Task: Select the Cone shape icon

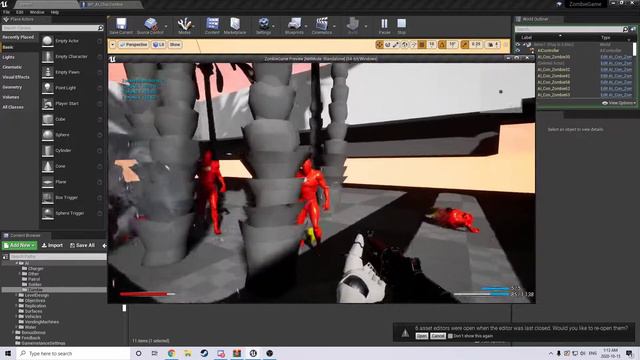Action: click(x=48, y=166)
